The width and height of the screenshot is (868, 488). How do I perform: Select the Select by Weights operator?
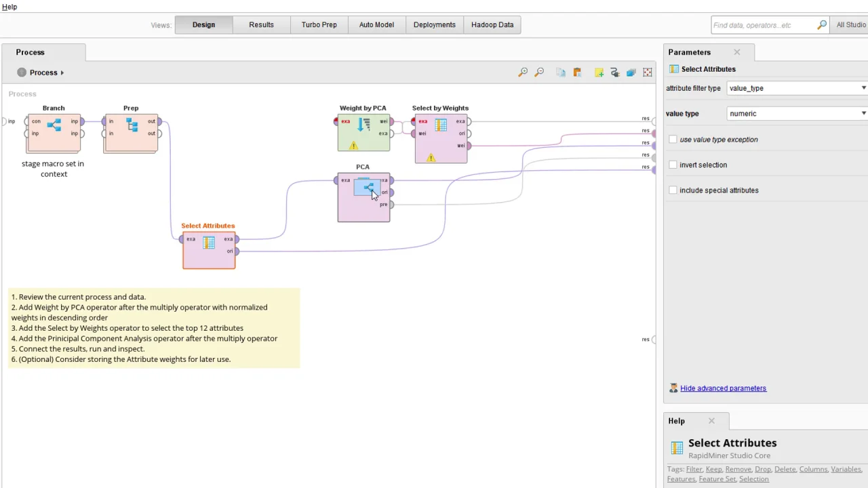pyautogui.click(x=441, y=138)
